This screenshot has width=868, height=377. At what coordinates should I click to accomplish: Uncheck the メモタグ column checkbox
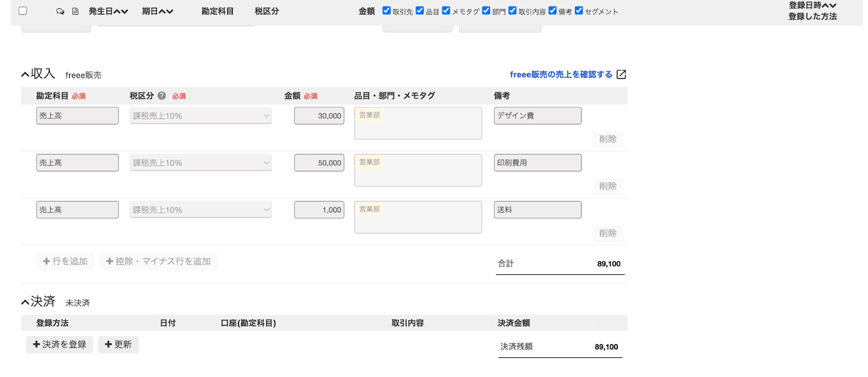click(x=446, y=10)
